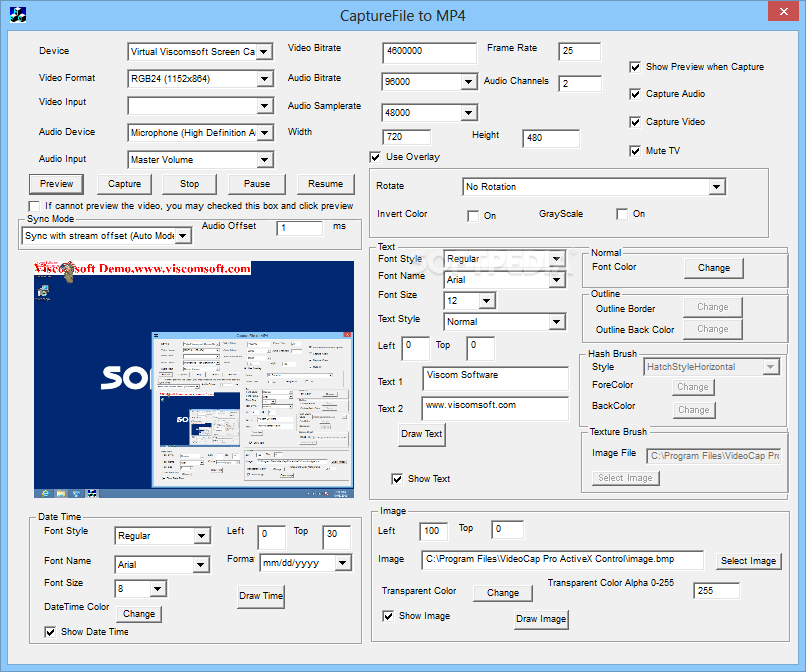Expand the Video Format dropdown
Screen dimensions: 806x672
(x=264, y=79)
